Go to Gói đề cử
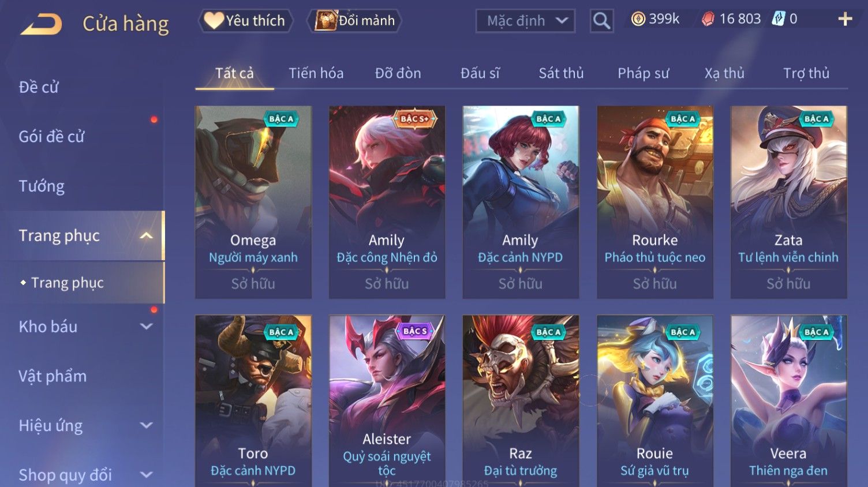868x487 pixels. [51, 136]
